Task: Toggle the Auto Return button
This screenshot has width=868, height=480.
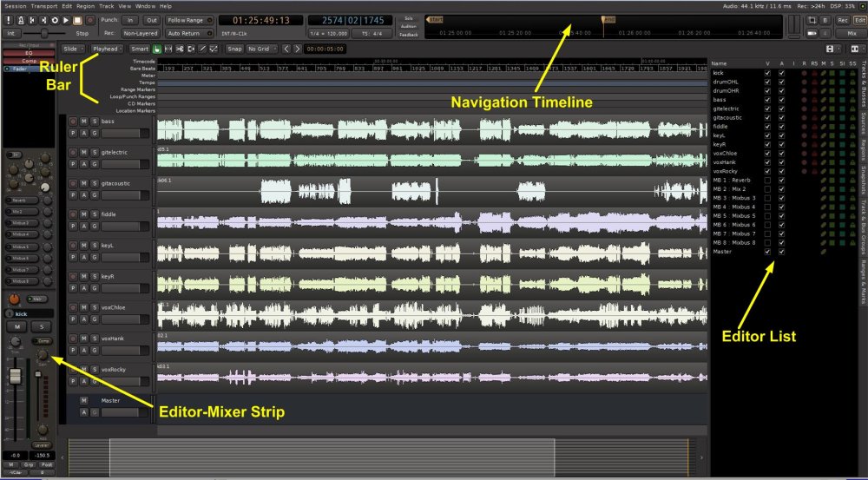Action: pos(189,33)
